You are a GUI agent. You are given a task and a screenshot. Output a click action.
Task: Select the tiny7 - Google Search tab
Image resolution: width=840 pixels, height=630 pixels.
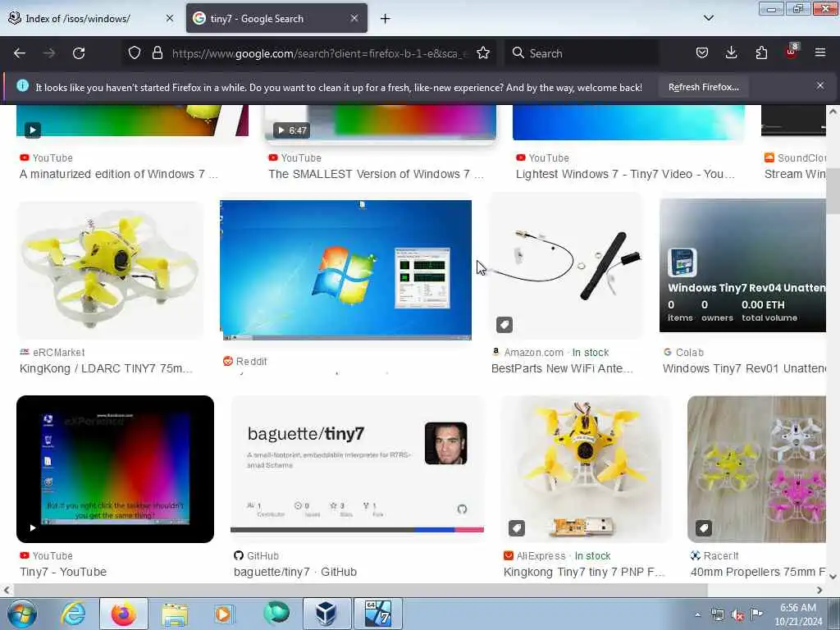point(276,19)
